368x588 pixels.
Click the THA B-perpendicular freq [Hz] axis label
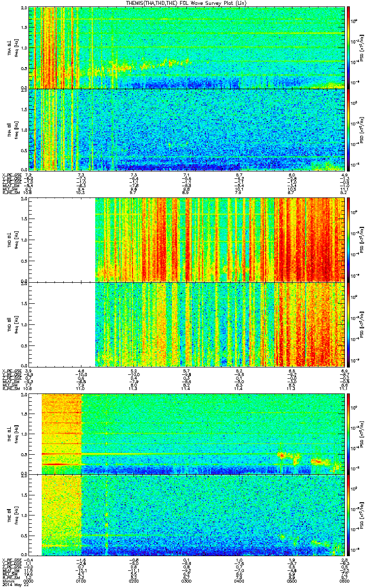tap(16, 48)
